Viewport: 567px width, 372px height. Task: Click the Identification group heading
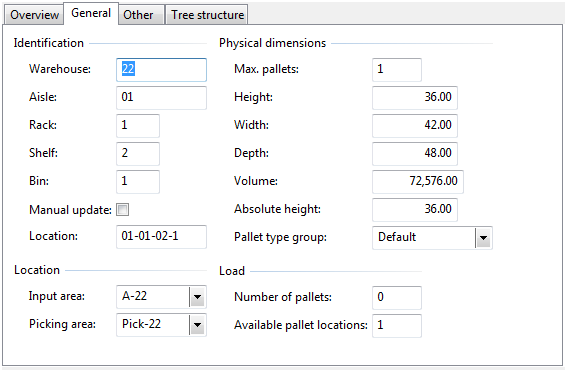(49, 43)
